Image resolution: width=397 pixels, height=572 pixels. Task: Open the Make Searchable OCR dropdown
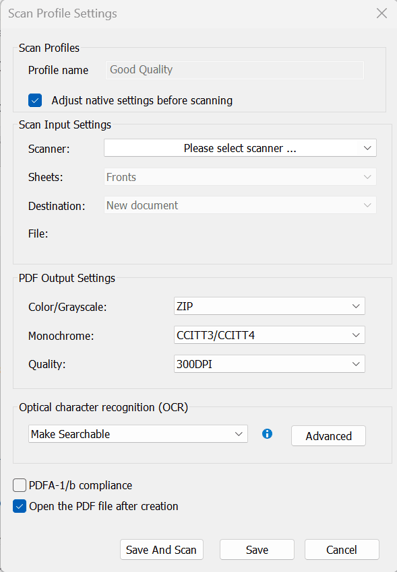[x=138, y=434]
